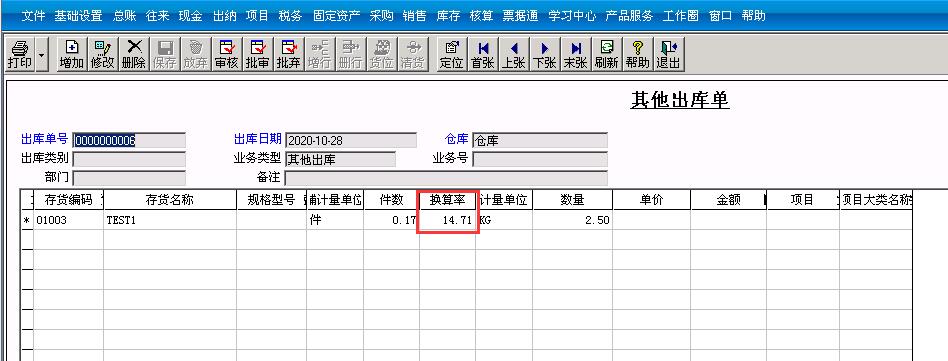Click the 出库日期 field showing 2020-10-28
Screen dimensions: 948x361
click(351, 140)
